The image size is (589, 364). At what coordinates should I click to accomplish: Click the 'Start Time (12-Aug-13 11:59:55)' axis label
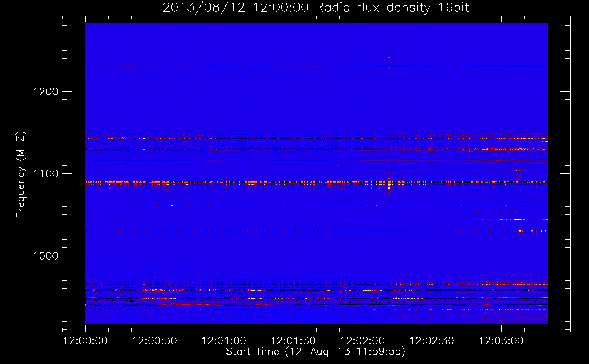[316, 352]
